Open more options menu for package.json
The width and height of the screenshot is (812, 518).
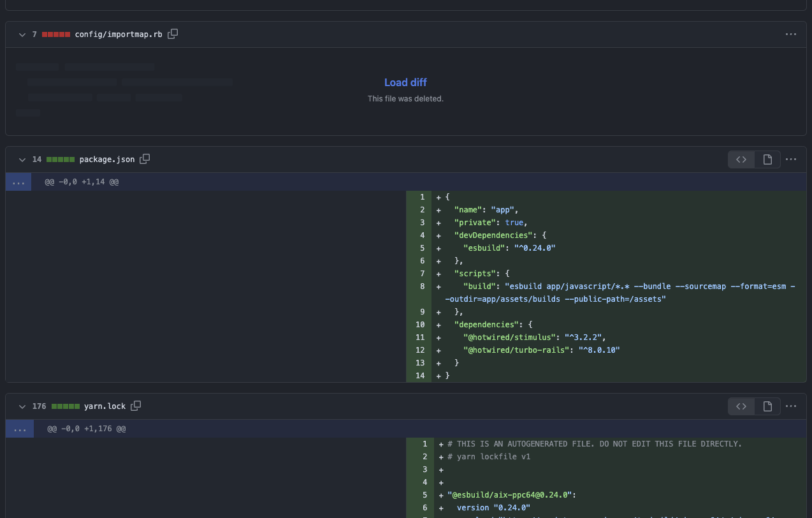click(791, 159)
